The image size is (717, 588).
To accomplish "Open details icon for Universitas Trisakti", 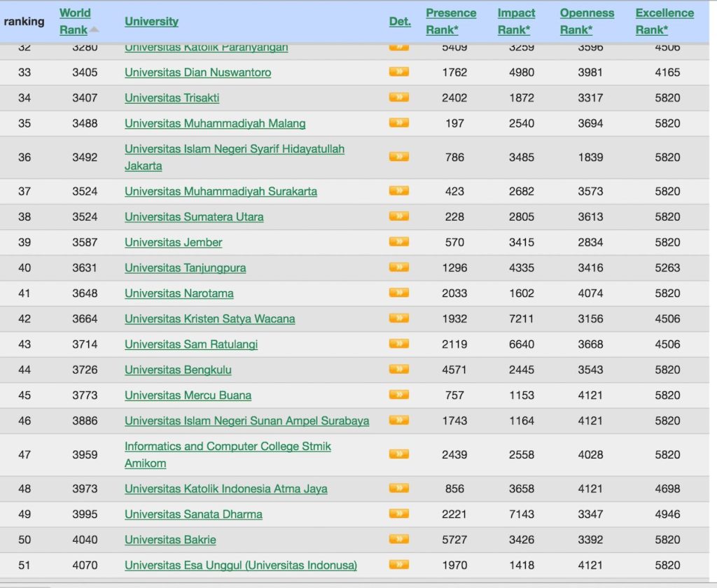I will coord(398,98).
